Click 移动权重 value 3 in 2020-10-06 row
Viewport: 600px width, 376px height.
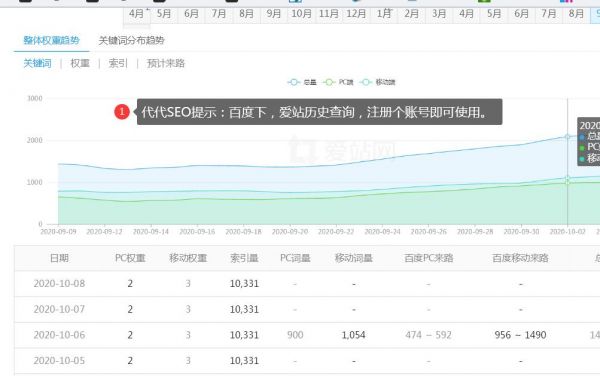[188, 335]
